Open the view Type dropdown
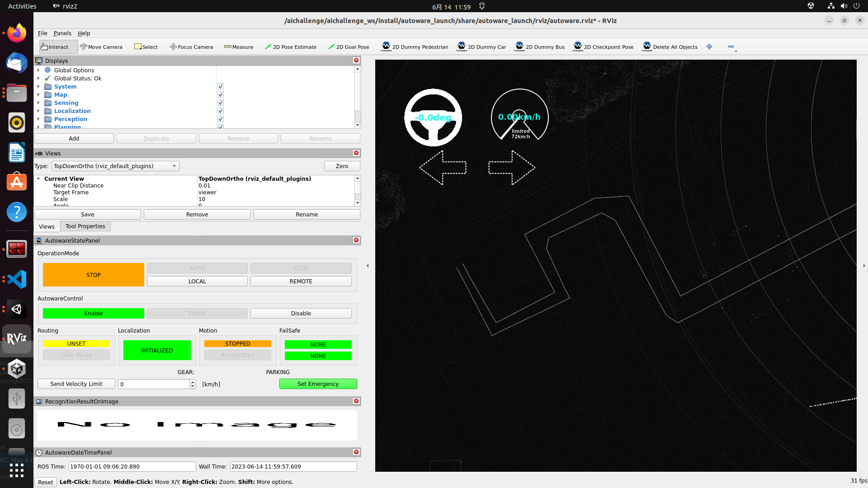 pos(115,166)
